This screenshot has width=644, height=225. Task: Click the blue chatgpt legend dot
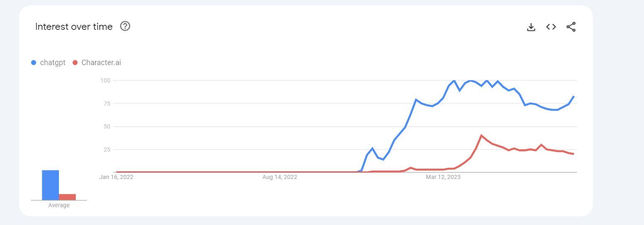34,63
